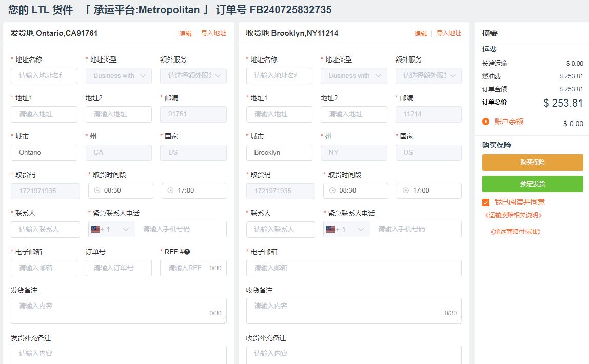This screenshot has width=589, height=364.
Task: Select the 账户余额 payment radio button
Action: pyautogui.click(x=486, y=122)
